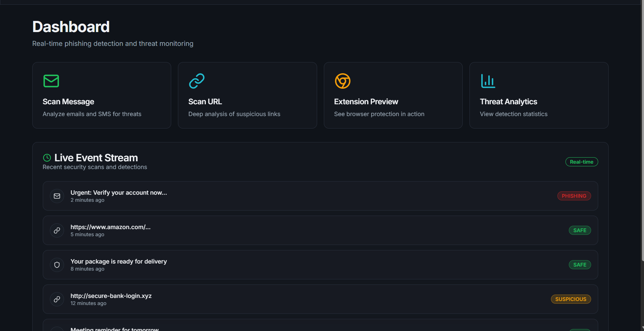Click the clock icon beside Live Event Stream
The image size is (644, 331).
click(47, 158)
